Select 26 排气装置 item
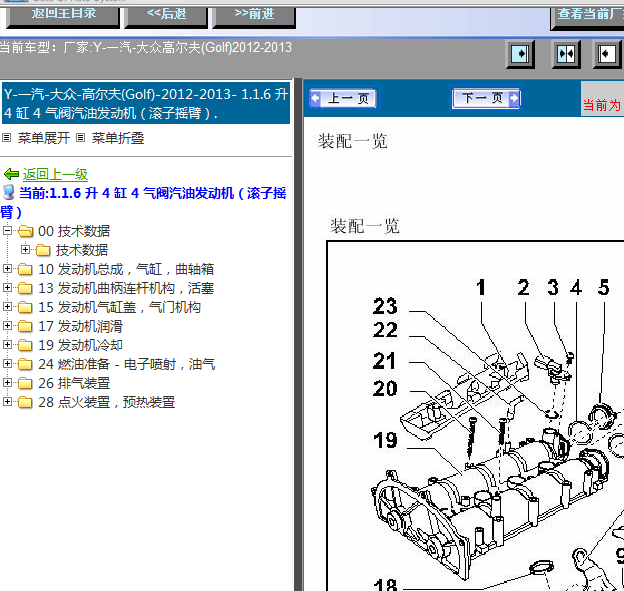The width and height of the screenshot is (624, 591). click(x=74, y=383)
